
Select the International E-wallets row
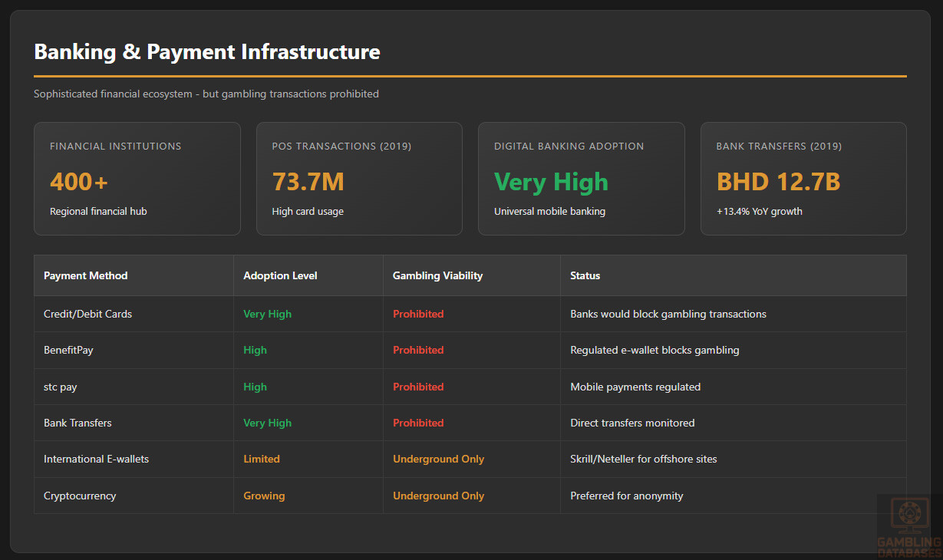pos(96,459)
